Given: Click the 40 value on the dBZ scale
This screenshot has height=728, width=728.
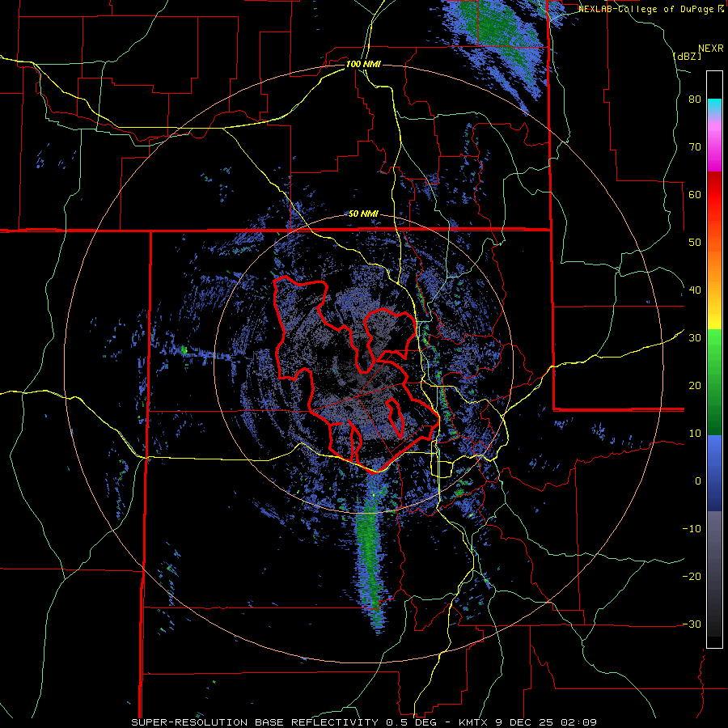Looking at the screenshot, I should coord(695,290).
